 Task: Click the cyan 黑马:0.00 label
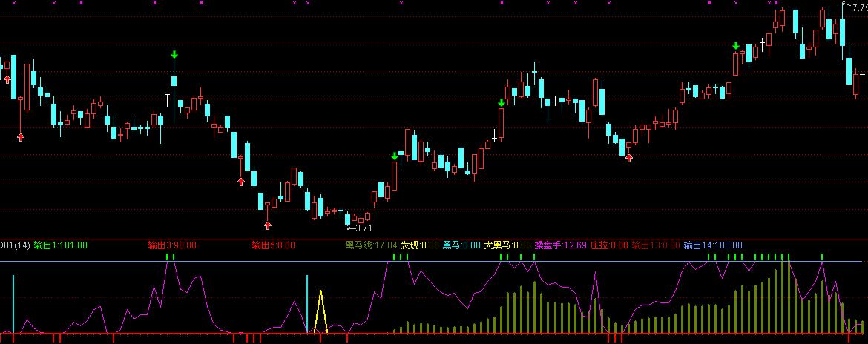click(x=461, y=245)
